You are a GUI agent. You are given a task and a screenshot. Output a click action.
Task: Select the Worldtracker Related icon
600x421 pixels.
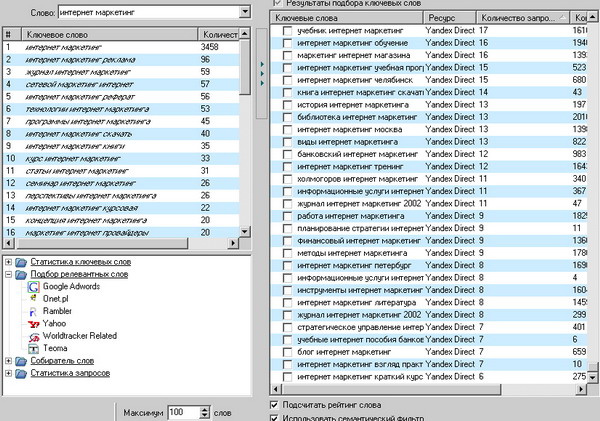click(x=34, y=336)
